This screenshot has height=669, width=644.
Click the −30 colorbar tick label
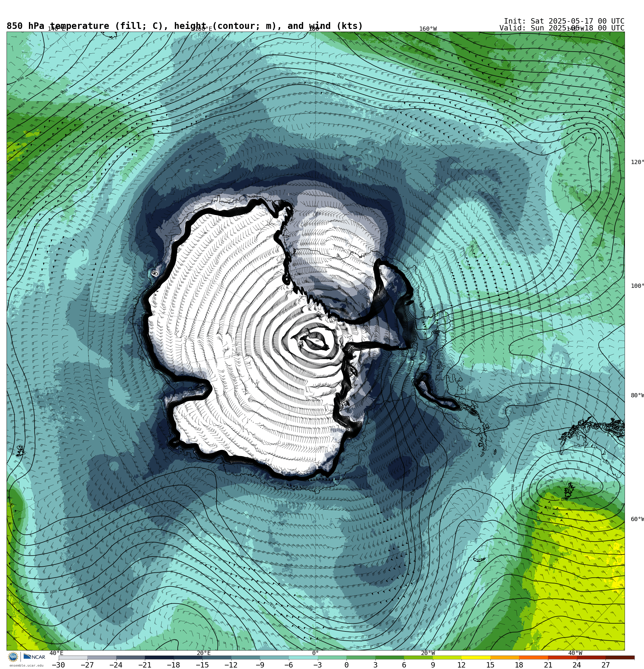click(58, 665)
